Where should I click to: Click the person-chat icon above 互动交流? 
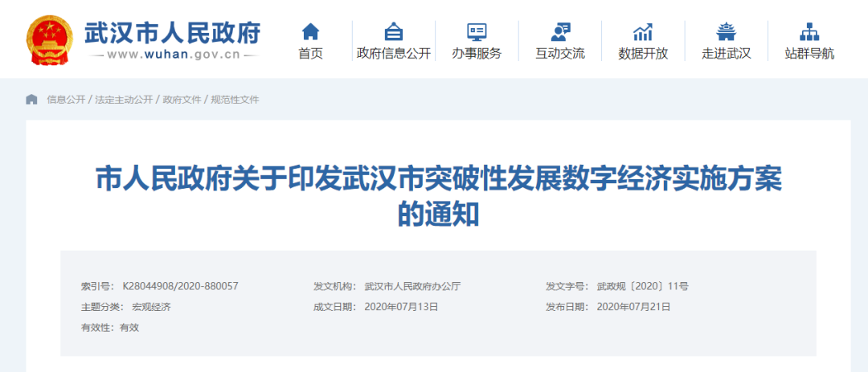pos(559,31)
